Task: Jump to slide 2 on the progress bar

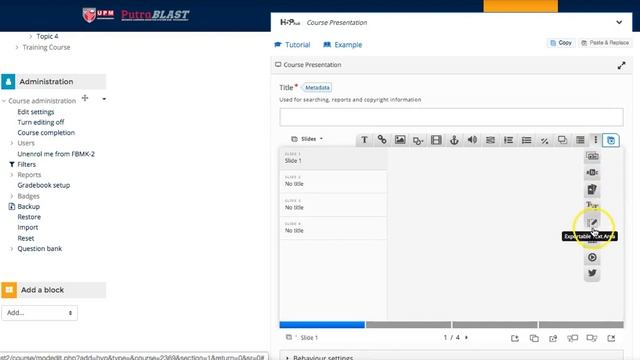Action: coord(408,325)
